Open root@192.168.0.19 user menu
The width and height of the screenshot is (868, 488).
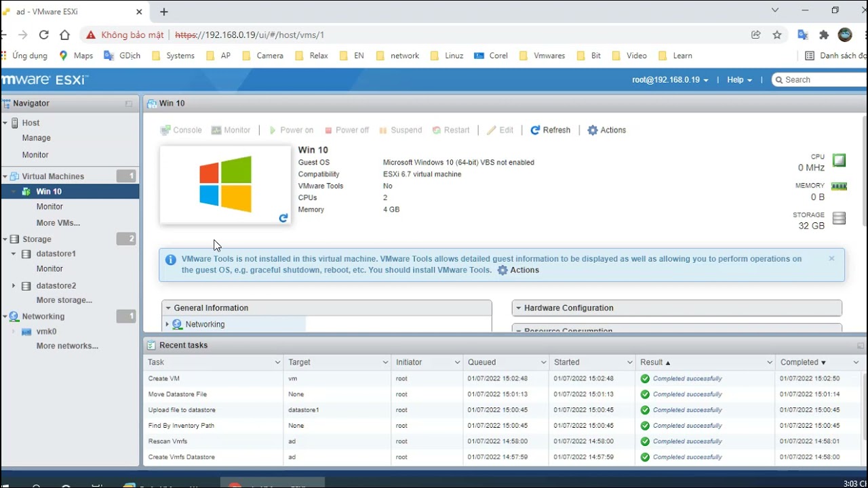670,79
